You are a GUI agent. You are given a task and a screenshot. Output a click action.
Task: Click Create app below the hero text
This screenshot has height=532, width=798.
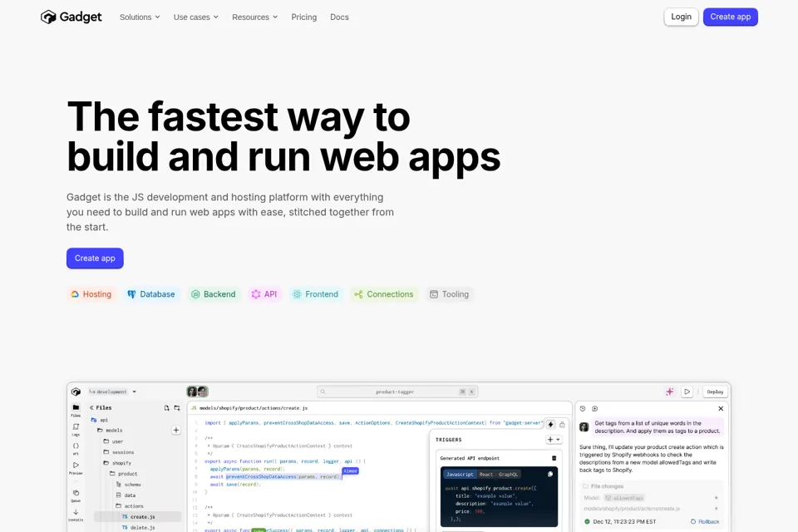click(x=95, y=259)
